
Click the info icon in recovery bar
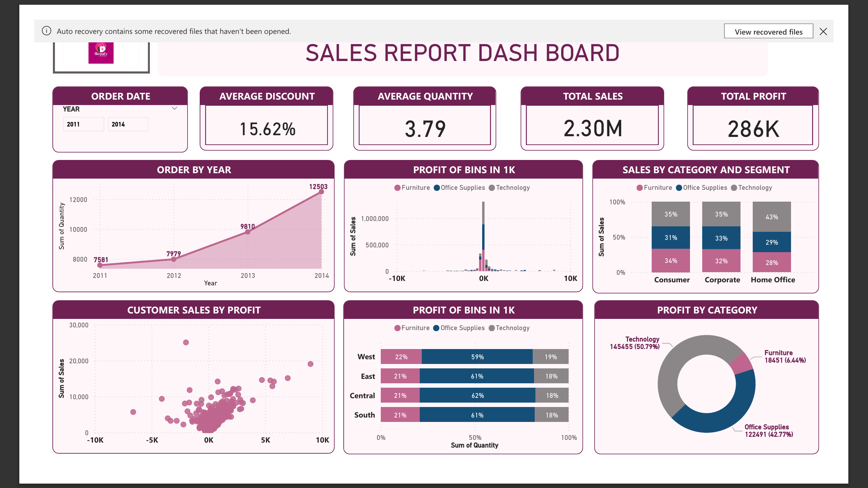click(x=46, y=31)
